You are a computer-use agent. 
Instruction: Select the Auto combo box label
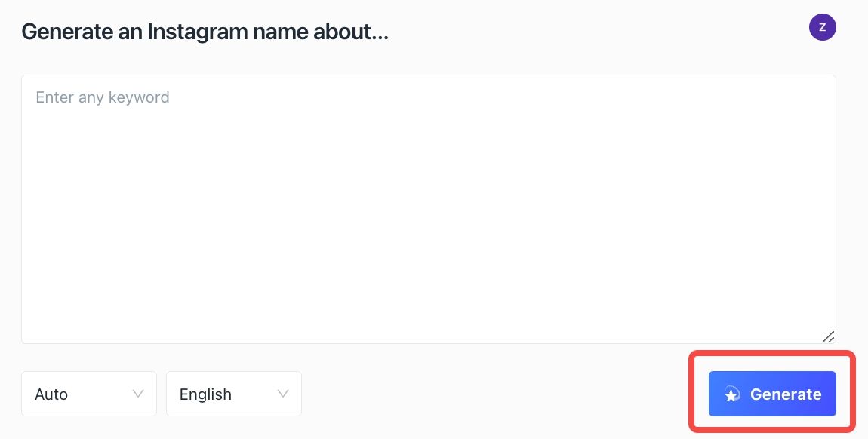51,394
